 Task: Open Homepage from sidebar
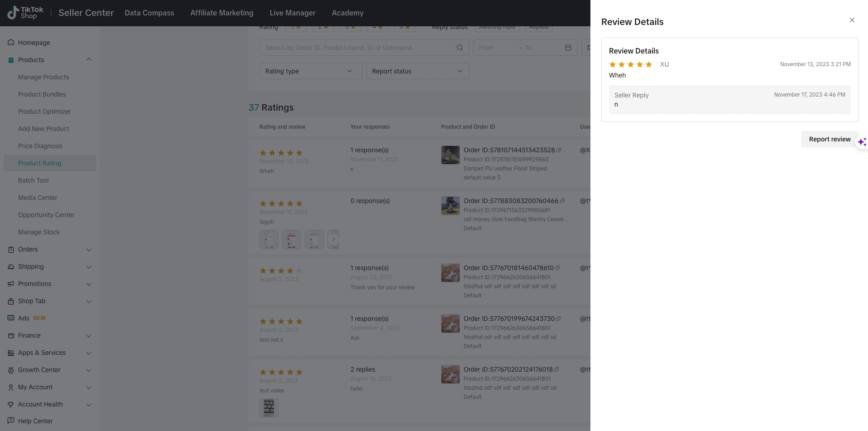pyautogui.click(x=34, y=43)
